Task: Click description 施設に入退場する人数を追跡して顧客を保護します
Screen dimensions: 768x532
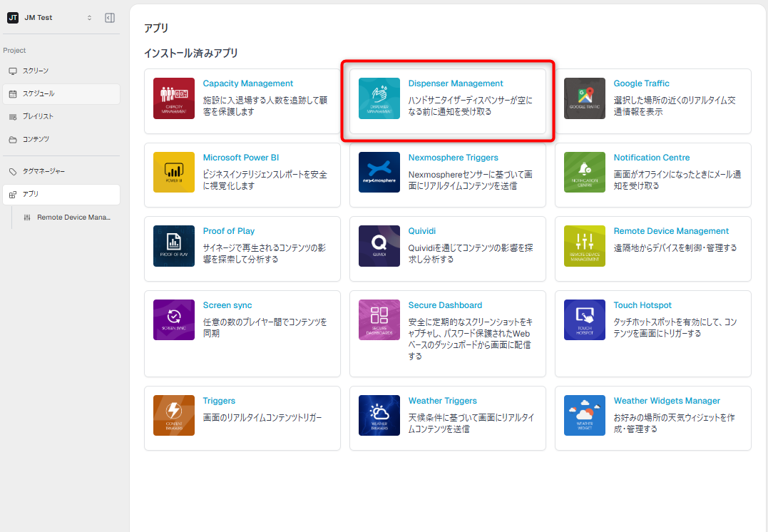Action: coord(265,106)
